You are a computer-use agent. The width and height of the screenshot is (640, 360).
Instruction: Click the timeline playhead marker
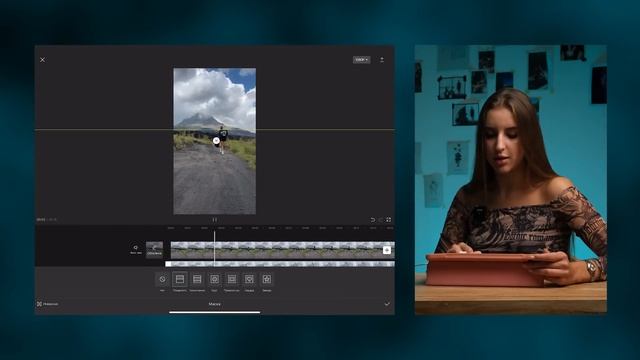(215, 248)
